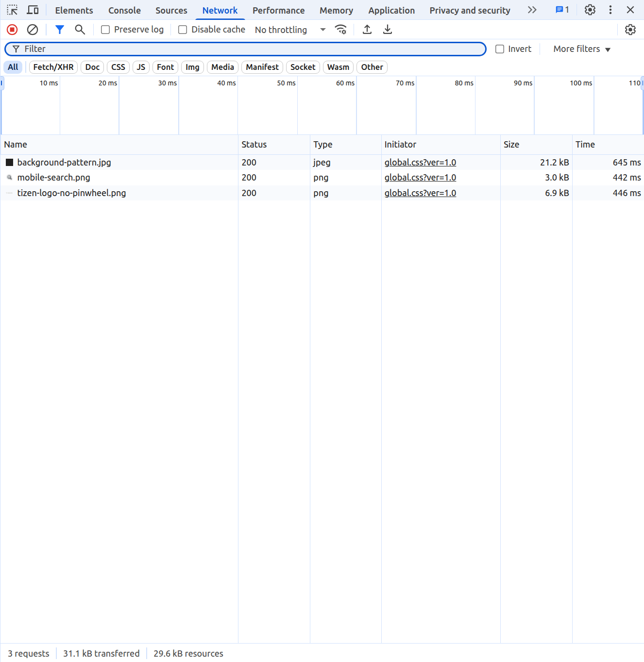Toggle the filter funnel icon
The height and width of the screenshot is (662, 644).
(60, 30)
